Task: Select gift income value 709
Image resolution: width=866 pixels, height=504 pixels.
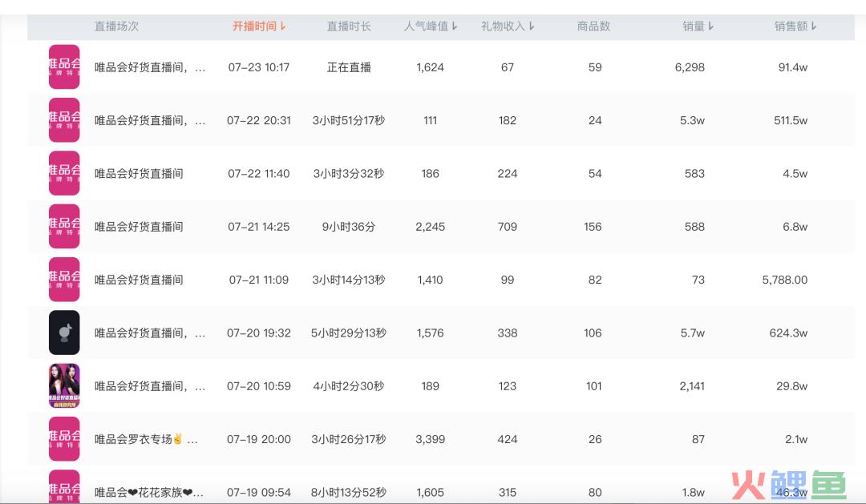Action: click(508, 226)
